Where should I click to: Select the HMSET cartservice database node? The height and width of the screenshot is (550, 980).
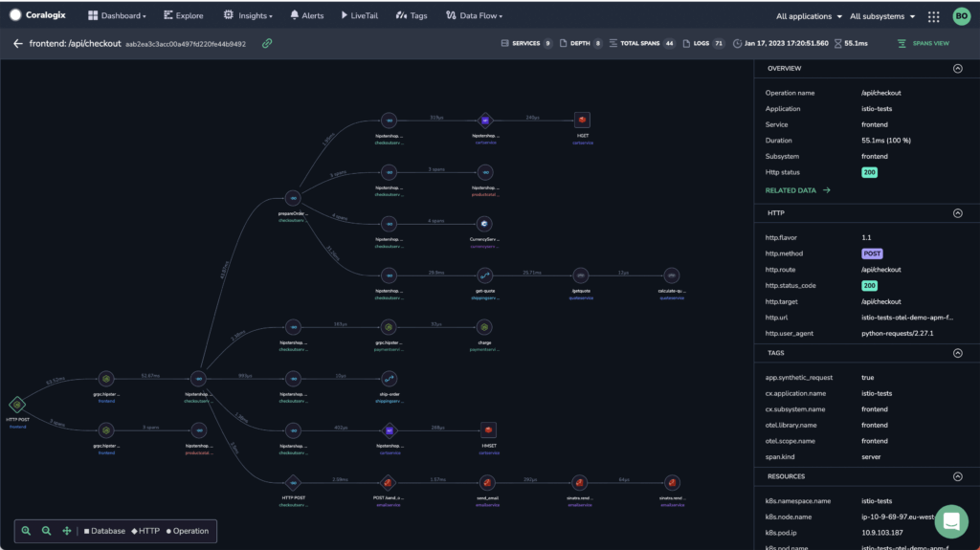488,430
